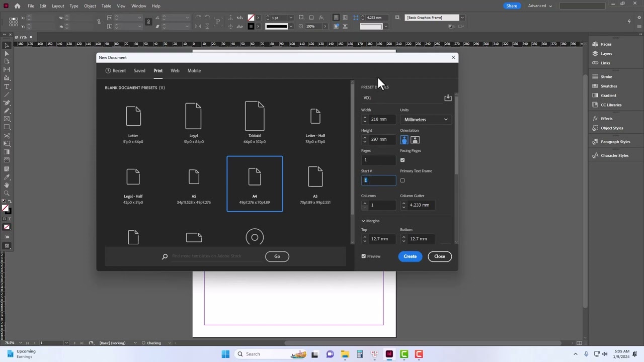Open the CC Libraries panel
Screen dimensions: 644x362
tap(610, 105)
